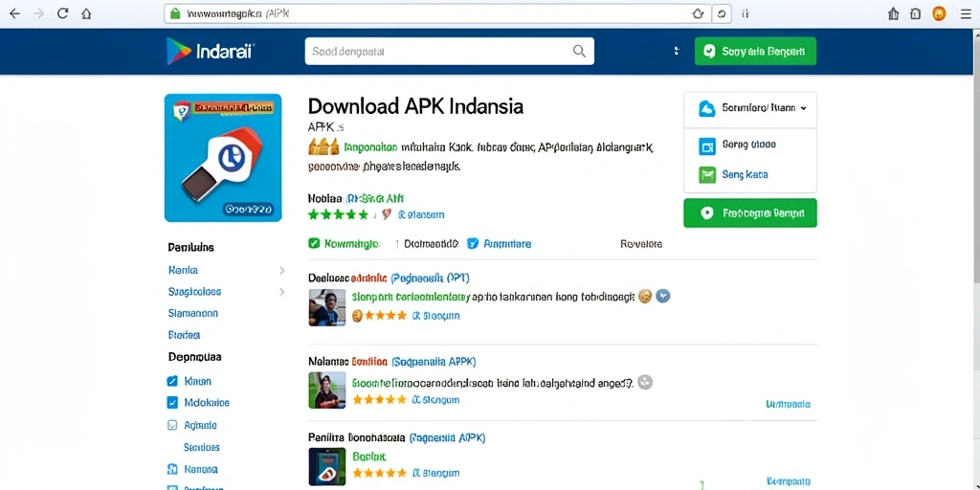This screenshot has width=980, height=490.
Task: Click the green star rating under Nobiae
Action: pyautogui.click(x=338, y=214)
